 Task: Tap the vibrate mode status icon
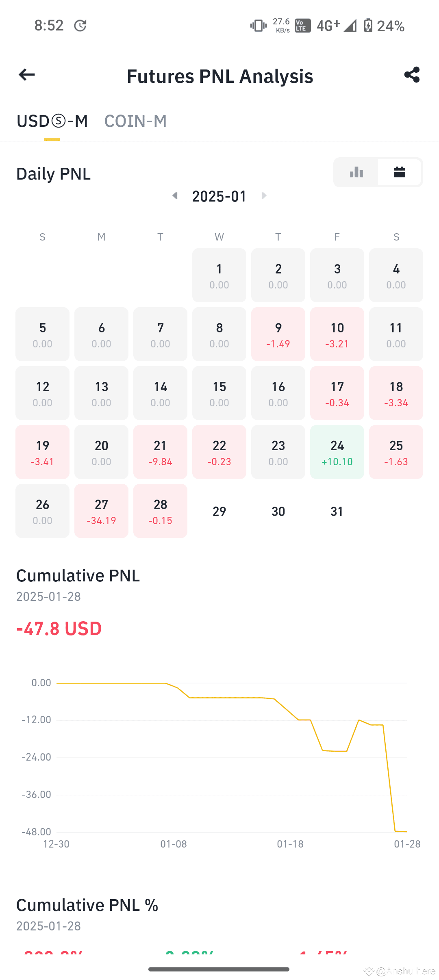(259, 26)
